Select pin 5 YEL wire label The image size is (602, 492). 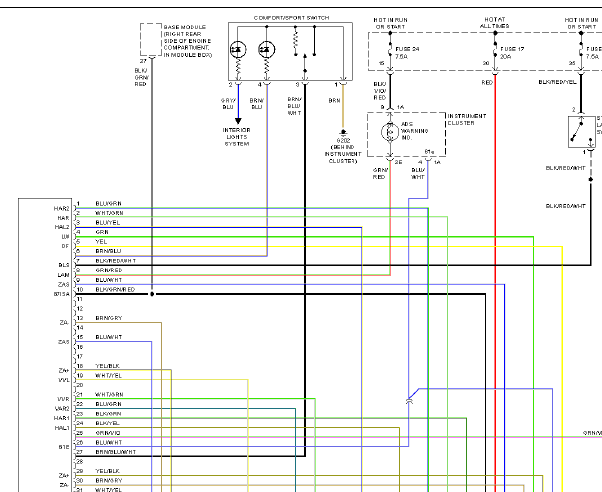point(101,242)
